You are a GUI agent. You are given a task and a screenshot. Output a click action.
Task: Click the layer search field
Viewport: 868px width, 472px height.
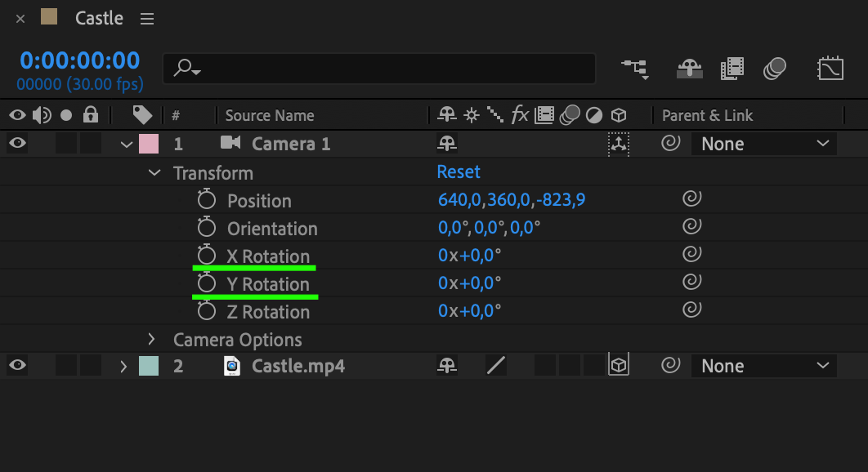[x=379, y=69]
